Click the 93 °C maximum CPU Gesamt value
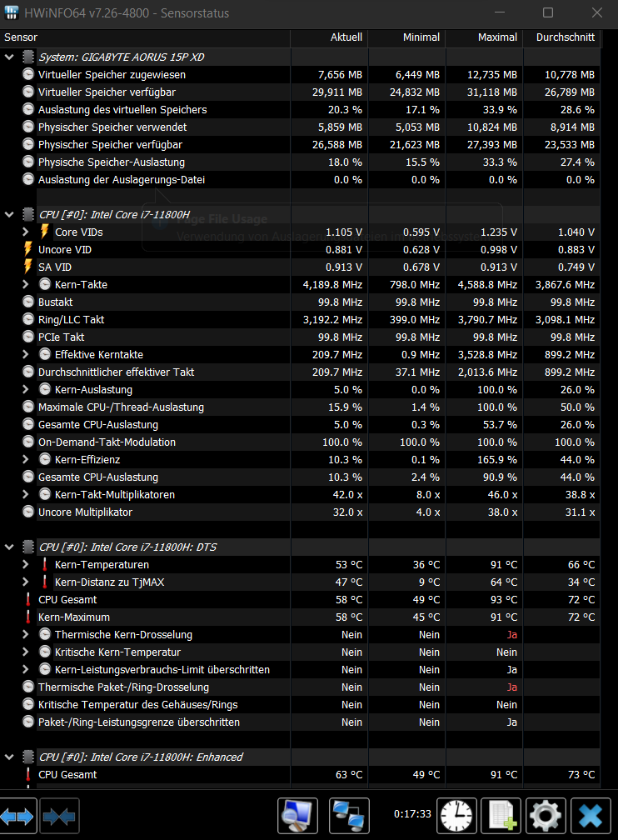618x840 pixels. [503, 599]
